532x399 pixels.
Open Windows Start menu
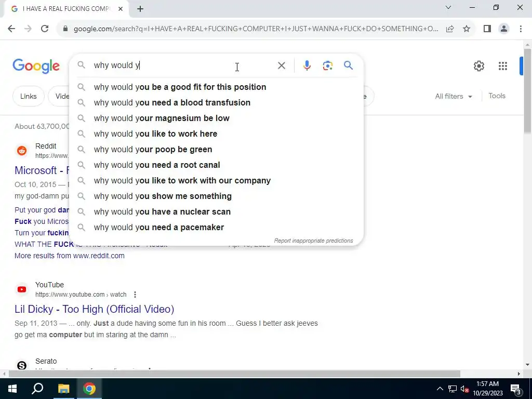pos(12,389)
